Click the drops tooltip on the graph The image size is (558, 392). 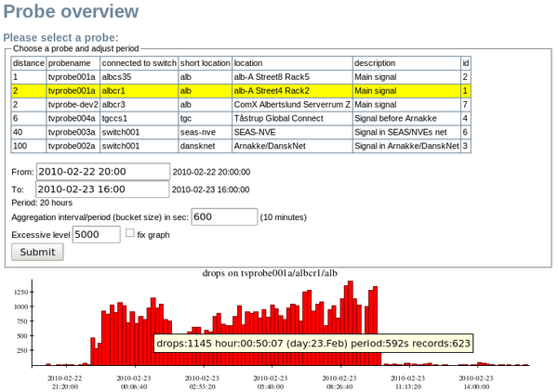point(312,344)
